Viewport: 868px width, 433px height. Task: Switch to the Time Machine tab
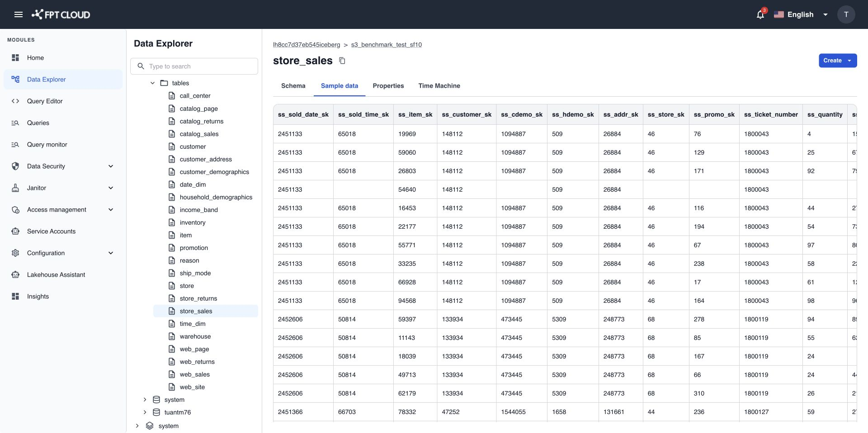click(x=439, y=86)
